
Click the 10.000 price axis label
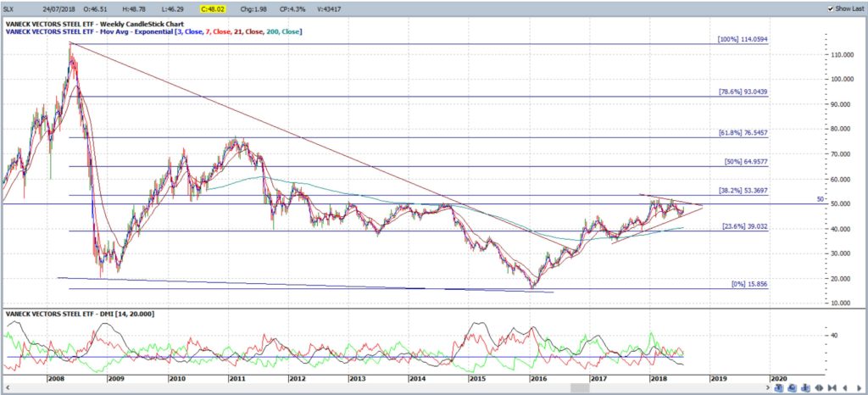coord(840,303)
